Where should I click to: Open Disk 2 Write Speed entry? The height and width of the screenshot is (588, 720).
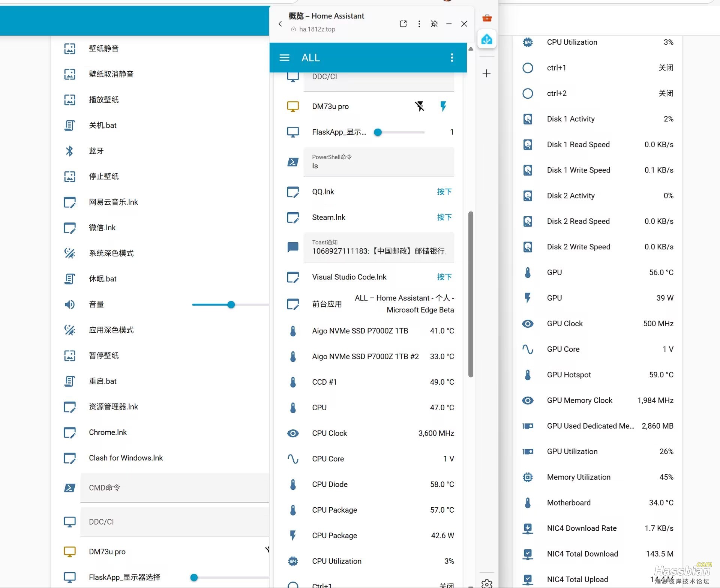click(598, 247)
